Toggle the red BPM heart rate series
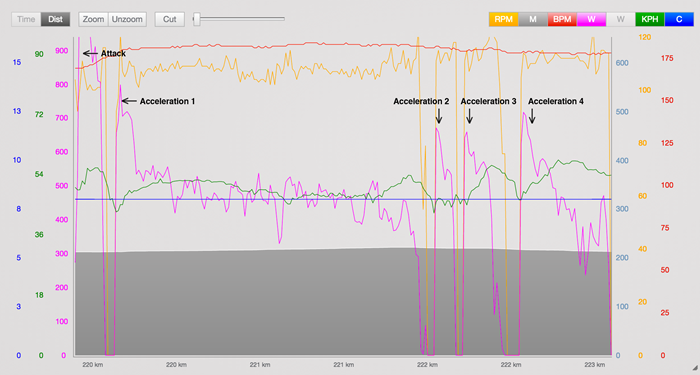The height and width of the screenshot is (375, 700). point(562,19)
